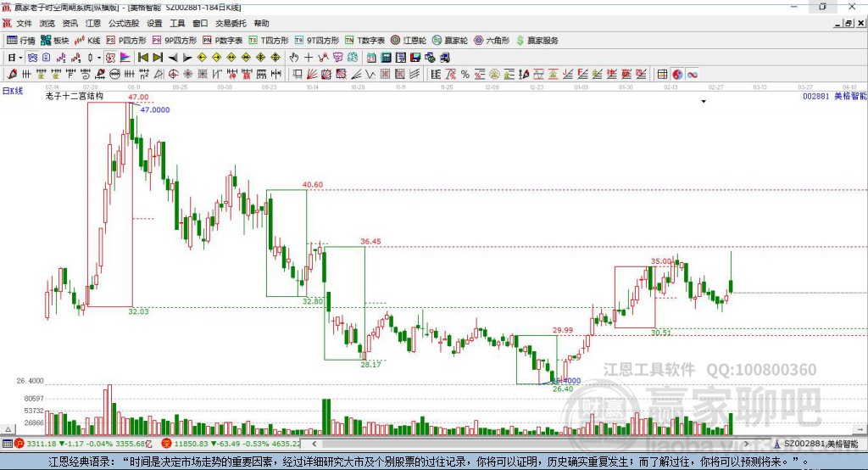Open the 设置 menu

point(154,23)
